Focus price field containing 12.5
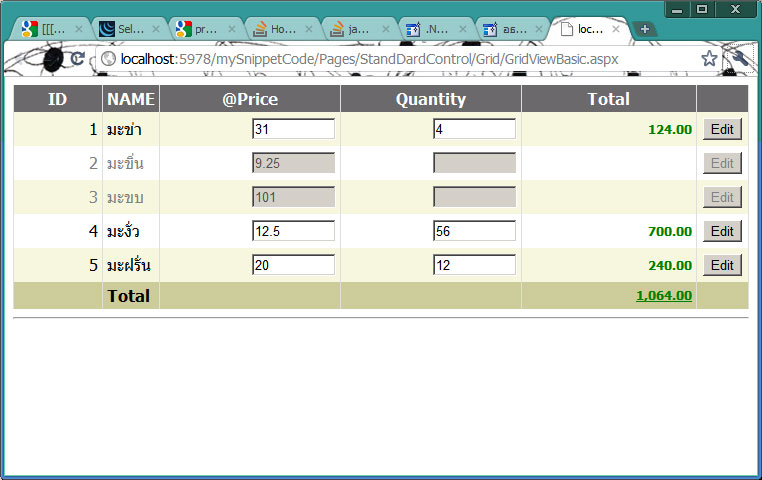This screenshot has height=480, width=762. [x=294, y=231]
